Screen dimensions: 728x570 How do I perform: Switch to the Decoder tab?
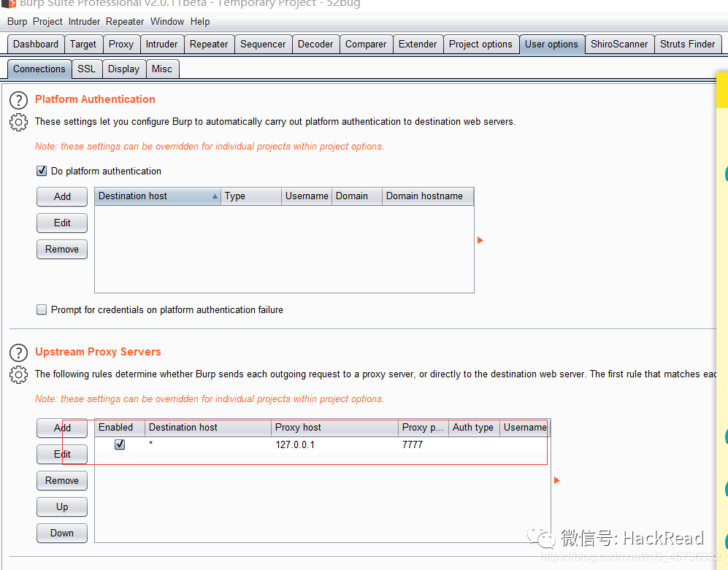(315, 44)
